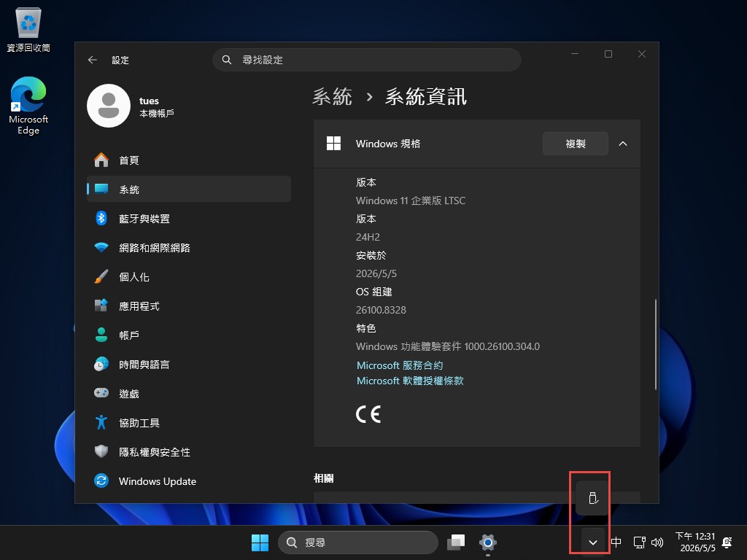Click the 協助工具 accessibility figure icon
747x560 pixels.
pos(101,422)
